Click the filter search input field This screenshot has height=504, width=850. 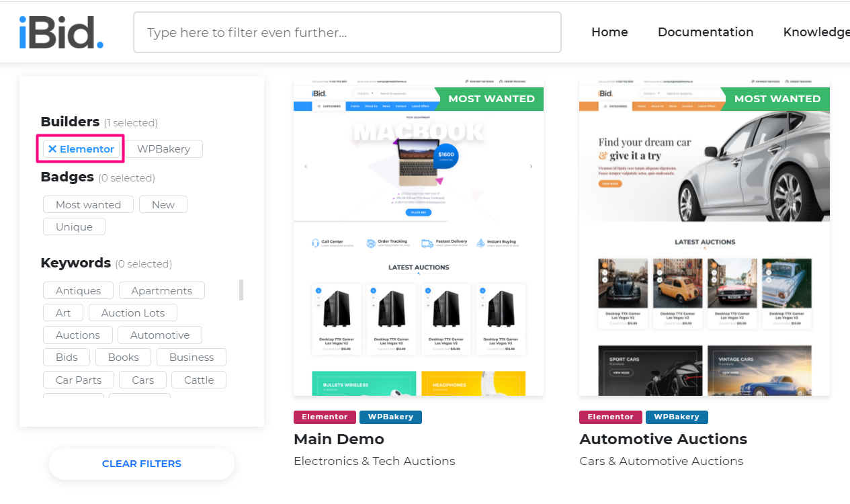pyautogui.click(x=347, y=32)
